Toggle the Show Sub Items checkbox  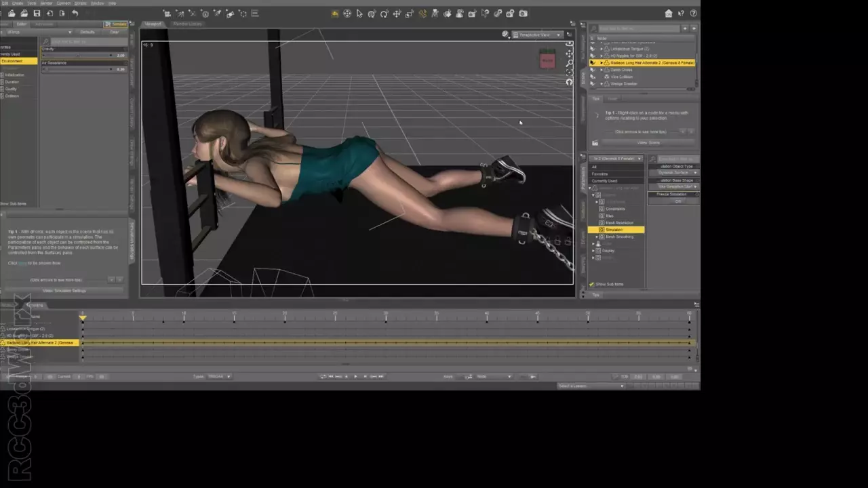592,284
